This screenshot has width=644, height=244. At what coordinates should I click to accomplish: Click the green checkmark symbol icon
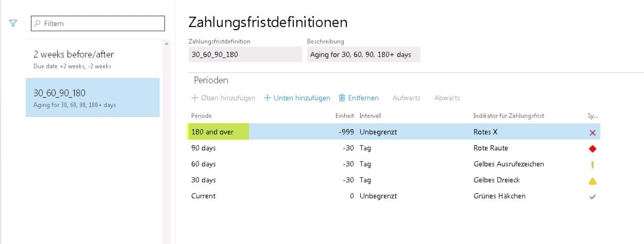(x=592, y=197)
